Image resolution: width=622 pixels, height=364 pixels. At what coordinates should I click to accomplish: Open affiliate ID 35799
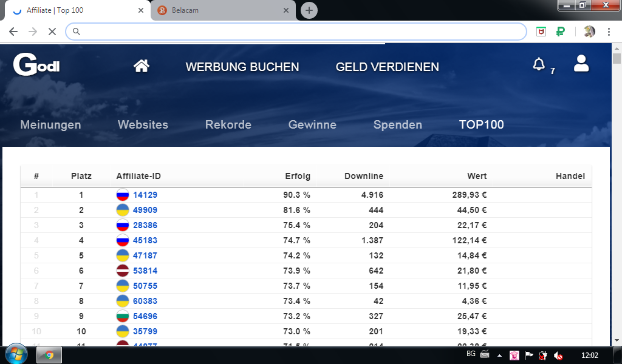coord(145,331)
